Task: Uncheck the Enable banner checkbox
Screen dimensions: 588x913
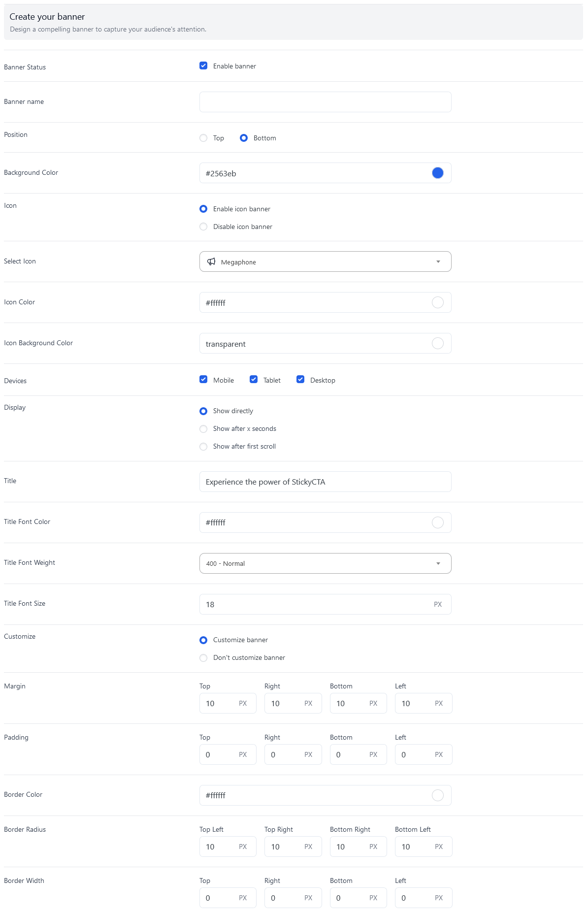Action: pos(203,65)
